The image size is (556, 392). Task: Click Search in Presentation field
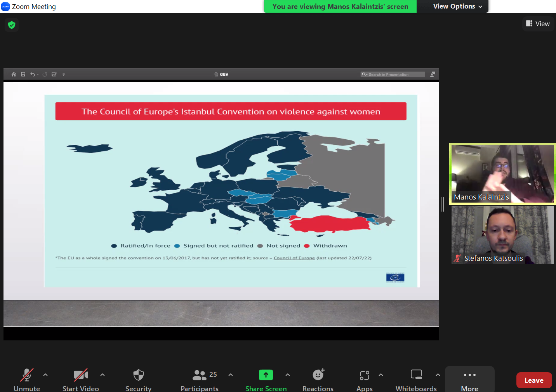click(x=393, y=74)
